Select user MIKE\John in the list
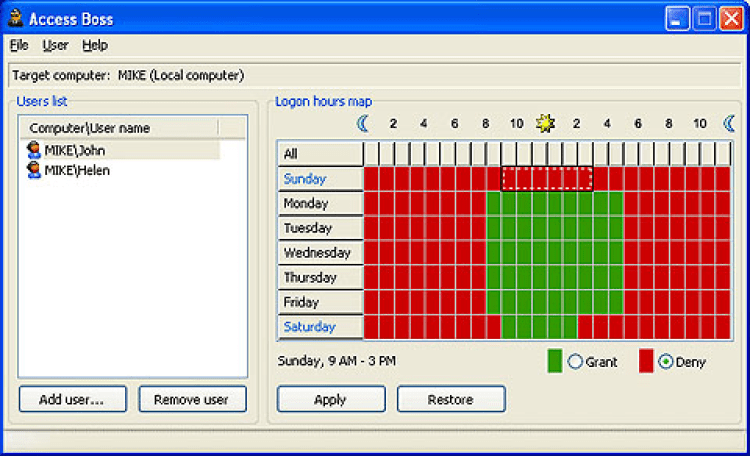 (x=120, y=150)
